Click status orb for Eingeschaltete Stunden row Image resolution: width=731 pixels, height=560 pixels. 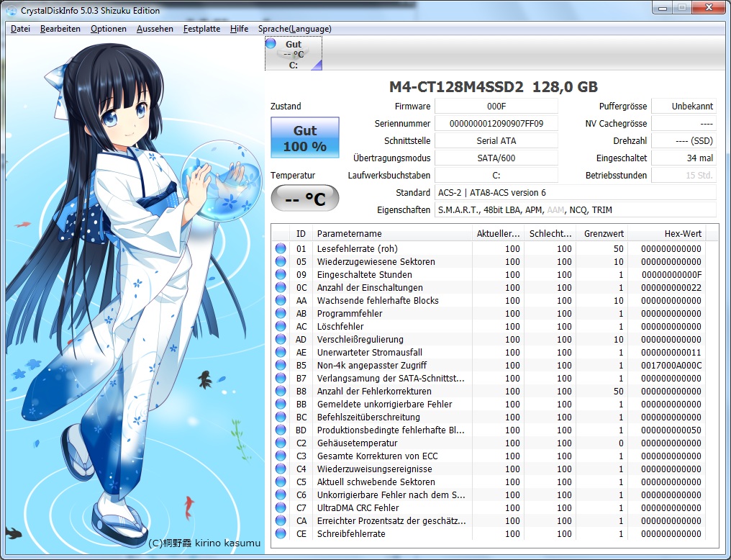pos(281,275)
